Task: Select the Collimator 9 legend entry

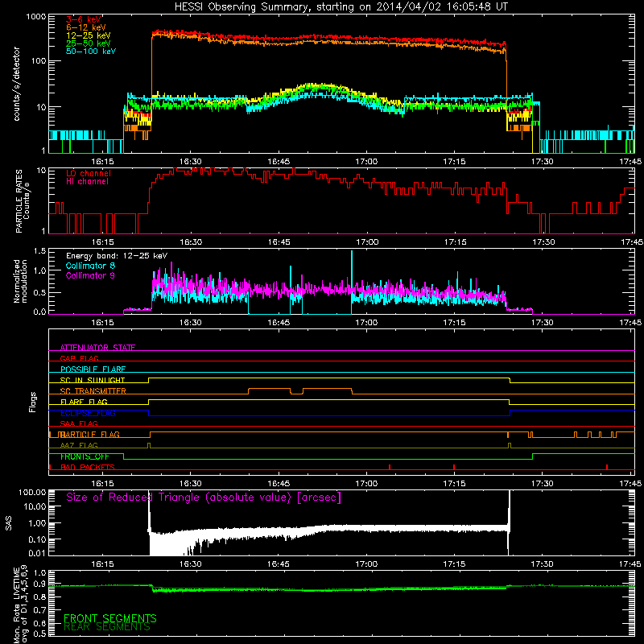Action: point(90,275)
